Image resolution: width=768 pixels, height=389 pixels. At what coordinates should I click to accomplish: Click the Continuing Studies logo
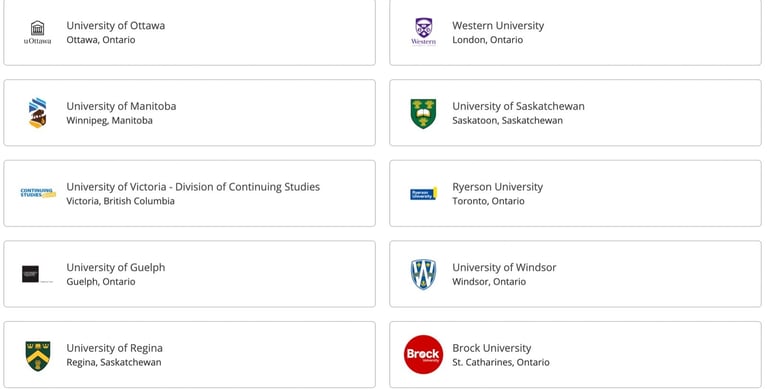tap(38, 193)
